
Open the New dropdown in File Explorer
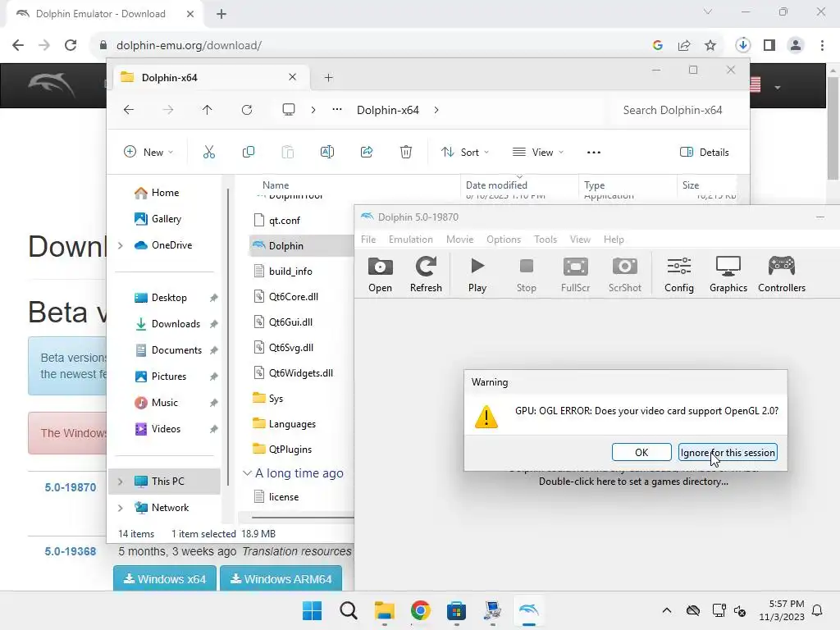pyautogui.click(x=149, y=152)
